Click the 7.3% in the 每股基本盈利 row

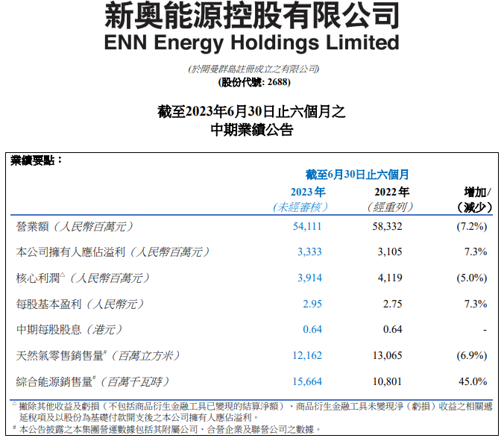click(476, 304)
